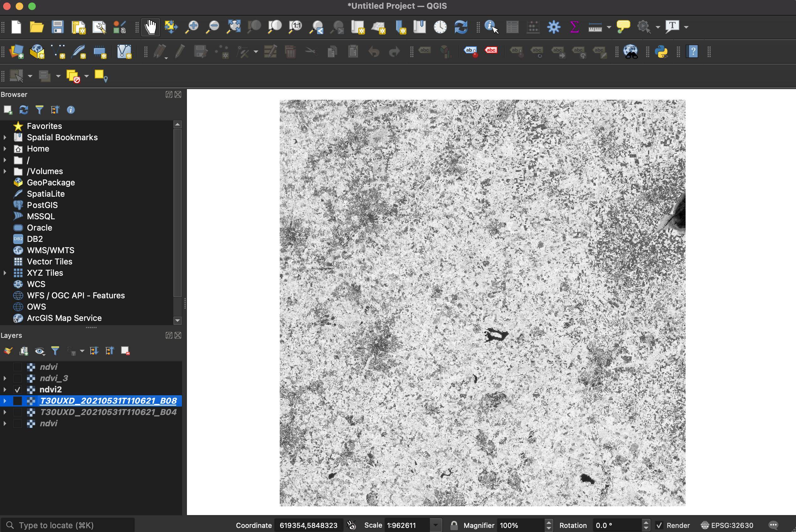Select the Zoom Out magnifier tool
Screen dimensions: 796x532
point(213,27)
